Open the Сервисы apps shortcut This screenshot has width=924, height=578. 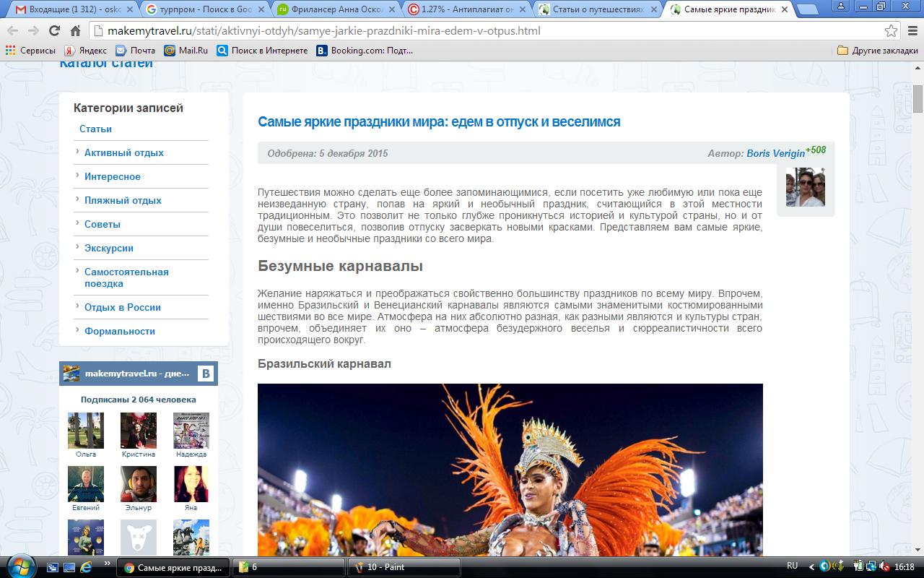[30, 51]
